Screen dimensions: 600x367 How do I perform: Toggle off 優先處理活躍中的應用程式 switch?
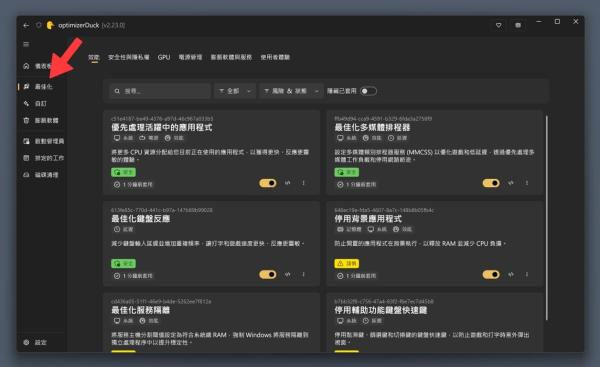[x=268, y=183]
